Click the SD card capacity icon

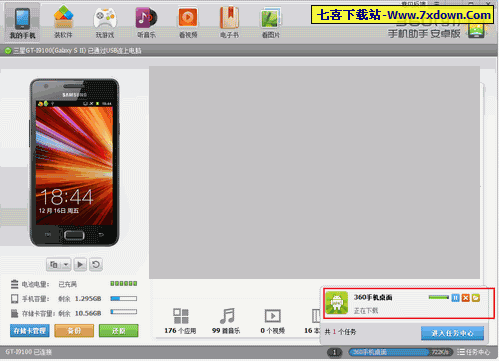coord(14,313)
